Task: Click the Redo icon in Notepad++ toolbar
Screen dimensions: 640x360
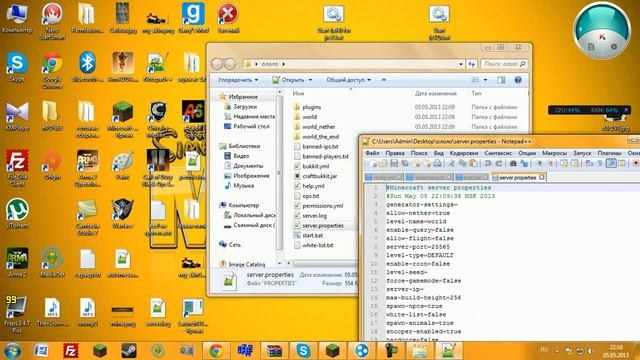Action: [499, 164]
